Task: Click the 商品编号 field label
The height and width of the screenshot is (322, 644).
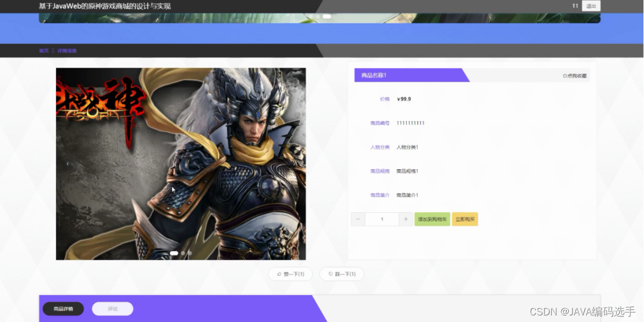Action: (x=380, y=123)
